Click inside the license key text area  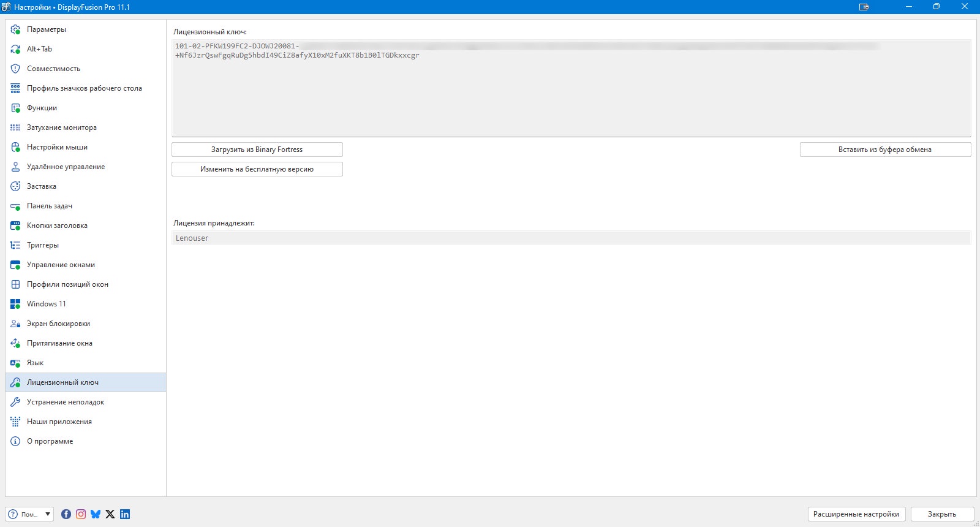571,88
